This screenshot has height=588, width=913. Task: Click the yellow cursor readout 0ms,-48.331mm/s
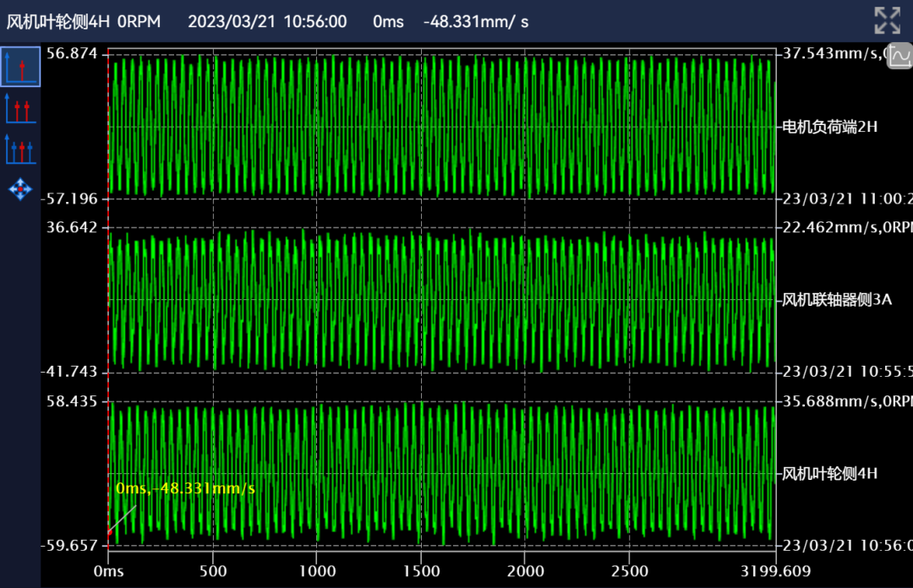coord(185,488)
